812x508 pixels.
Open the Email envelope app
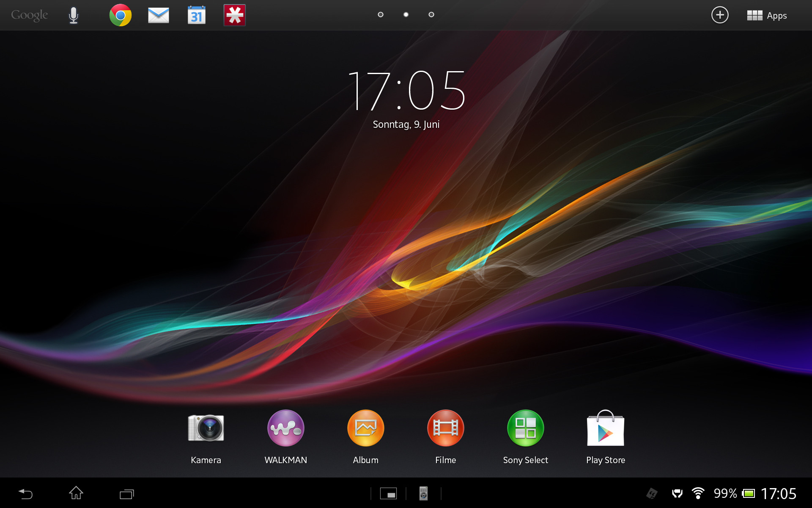(x=159, y=15)
